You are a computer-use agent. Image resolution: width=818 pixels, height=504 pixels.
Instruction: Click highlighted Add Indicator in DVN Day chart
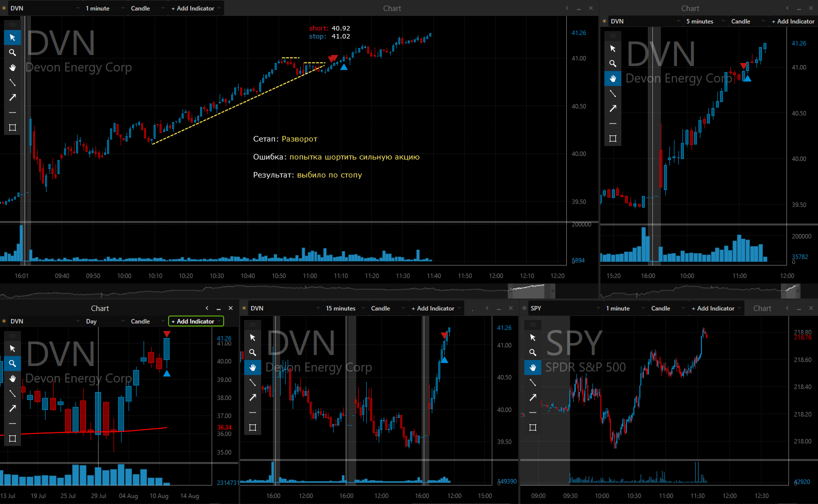(196, 321)
